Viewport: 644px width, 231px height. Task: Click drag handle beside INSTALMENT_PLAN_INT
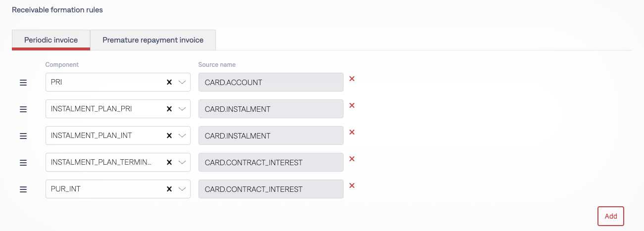[x=23, y=136]
